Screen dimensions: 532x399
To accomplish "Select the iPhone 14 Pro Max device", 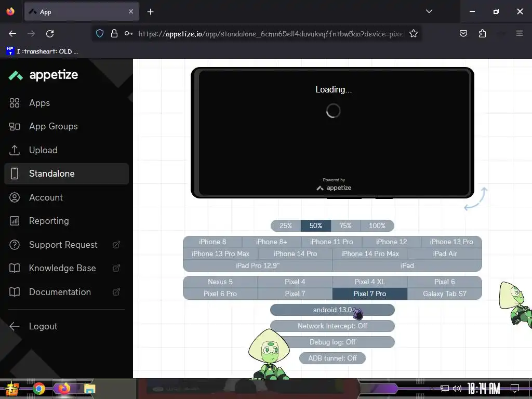I will click(370, 254).
